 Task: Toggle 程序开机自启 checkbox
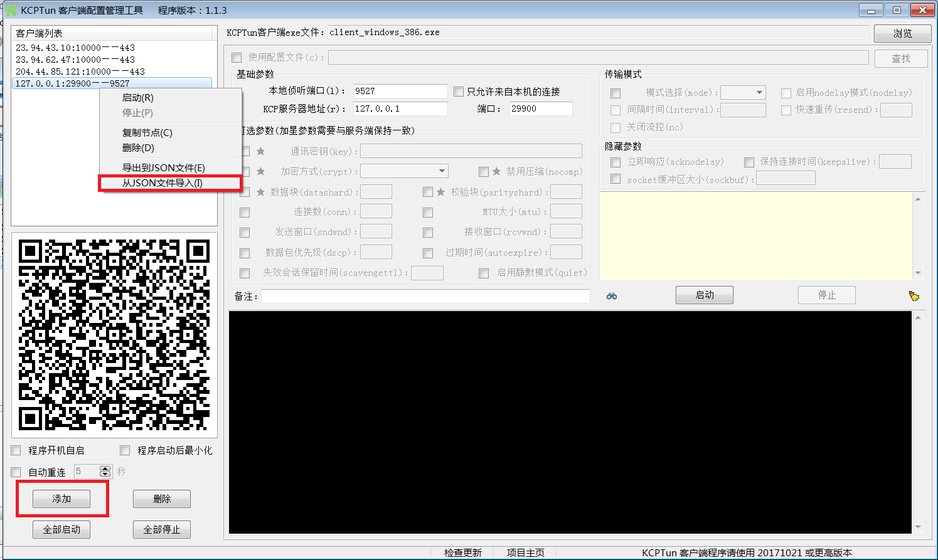tap(16, 450)
